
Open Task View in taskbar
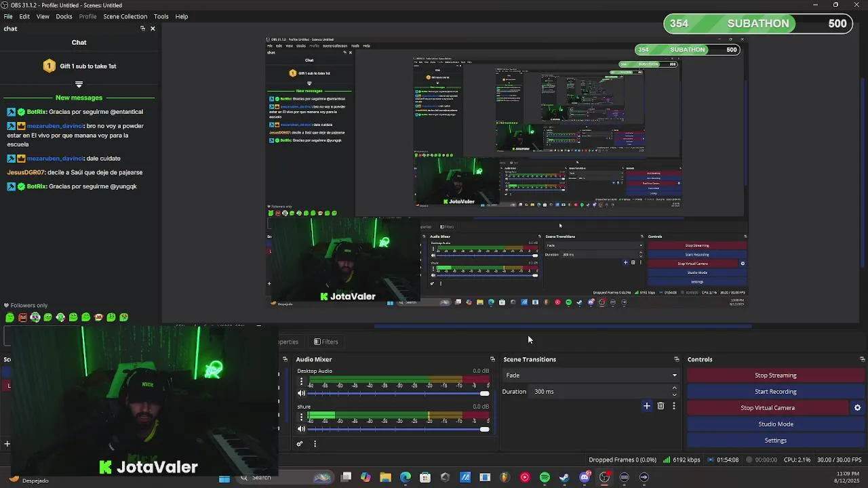(346, 478)
